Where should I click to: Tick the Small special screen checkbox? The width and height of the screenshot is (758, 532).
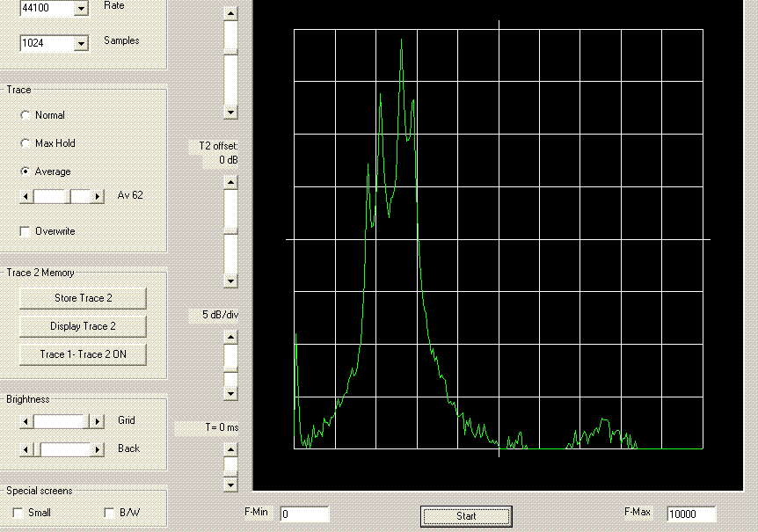point(18,513)
